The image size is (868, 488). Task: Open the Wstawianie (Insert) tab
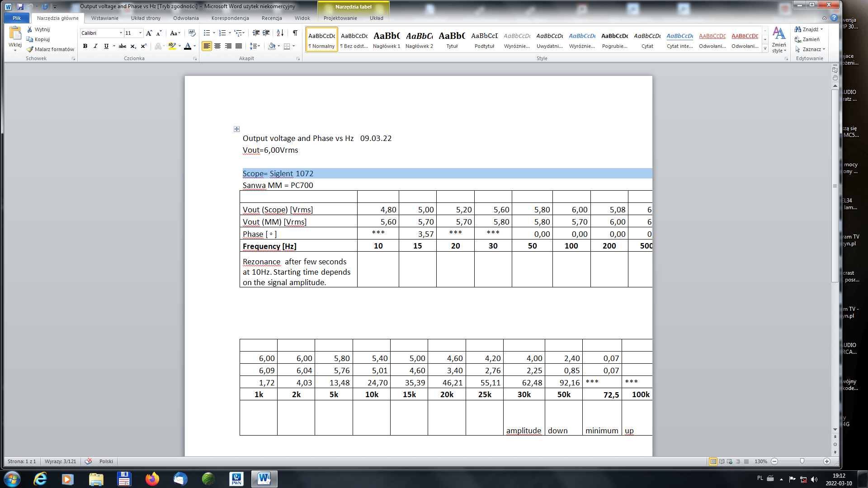point(104,18)
